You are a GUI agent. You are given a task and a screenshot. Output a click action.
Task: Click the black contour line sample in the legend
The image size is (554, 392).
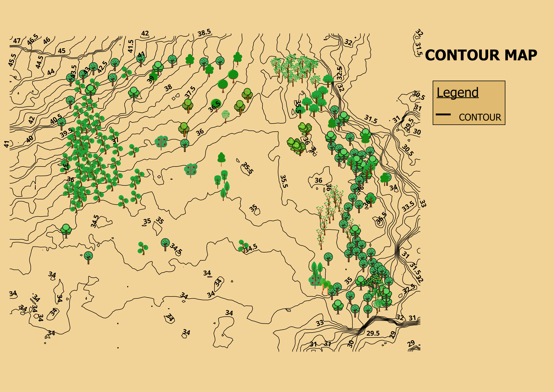443,114
